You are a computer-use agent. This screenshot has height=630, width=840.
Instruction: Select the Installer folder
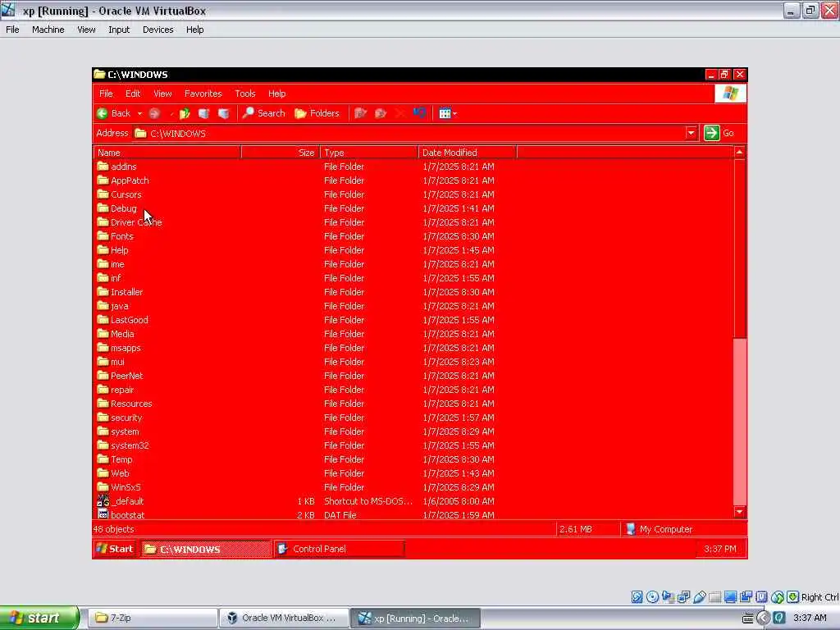pos(120,292)
